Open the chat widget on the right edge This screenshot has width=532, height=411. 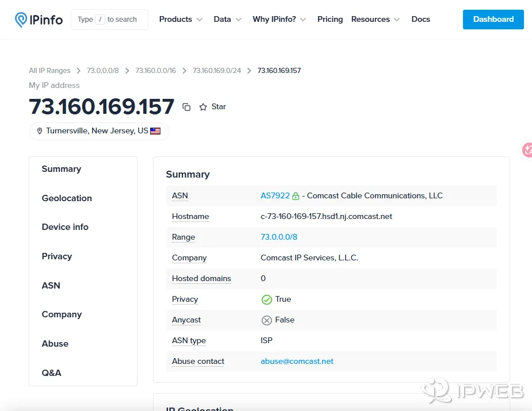527,150
